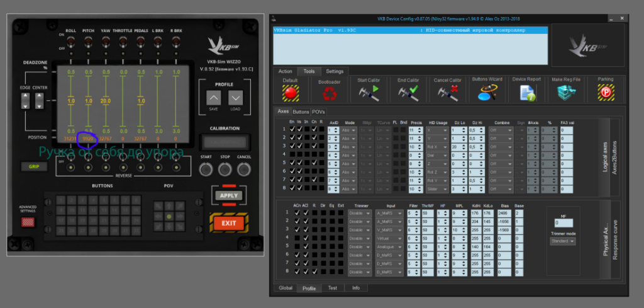Start calibration with the Start Calibr icon
Viewport: 644px width, 308px height.
369,93
